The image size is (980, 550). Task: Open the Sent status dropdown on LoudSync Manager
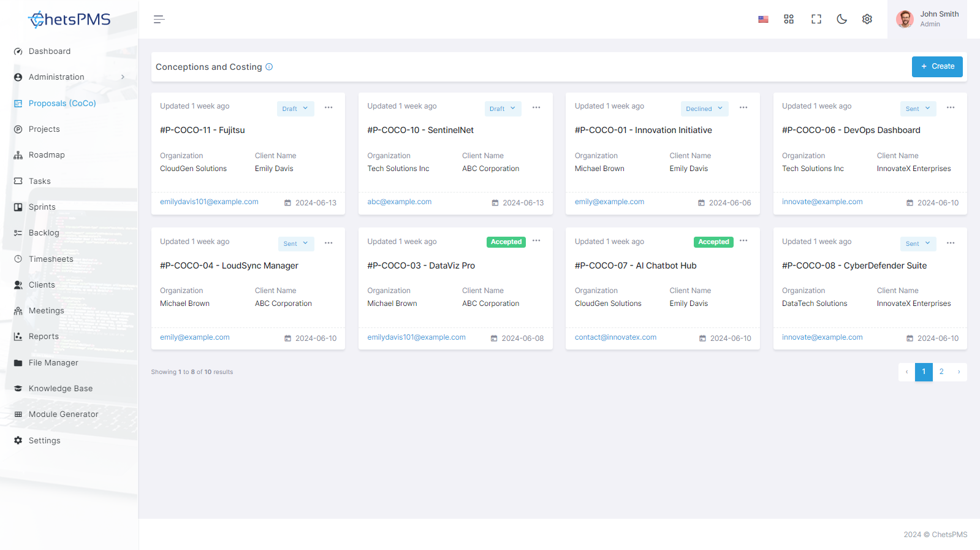pyautogui.click(x=296, y=244)
